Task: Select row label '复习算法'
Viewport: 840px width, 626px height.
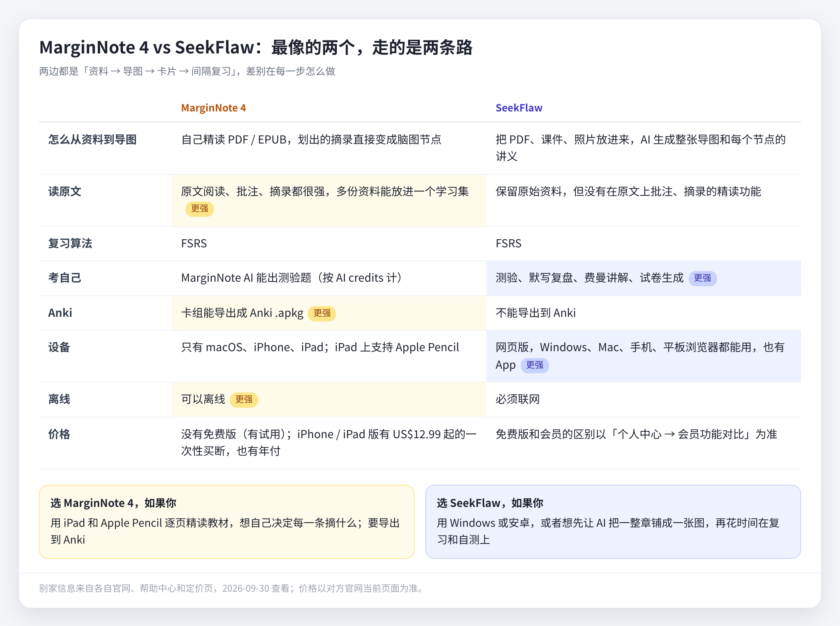Action: (70, 244)
